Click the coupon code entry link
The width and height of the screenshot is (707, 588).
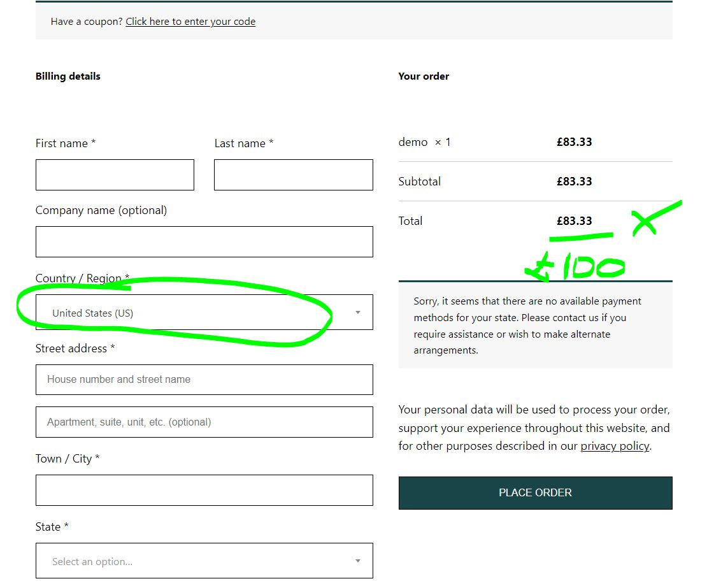click(x=190, y=22)
